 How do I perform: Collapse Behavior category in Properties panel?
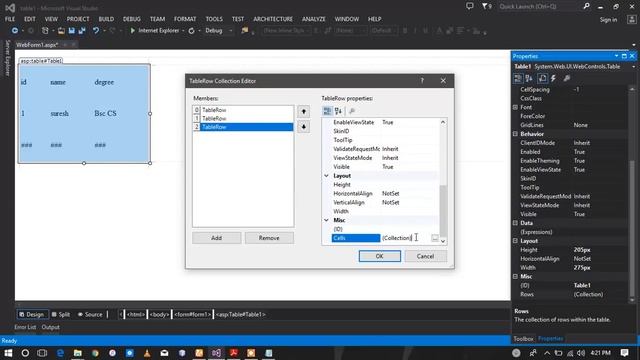516,134
